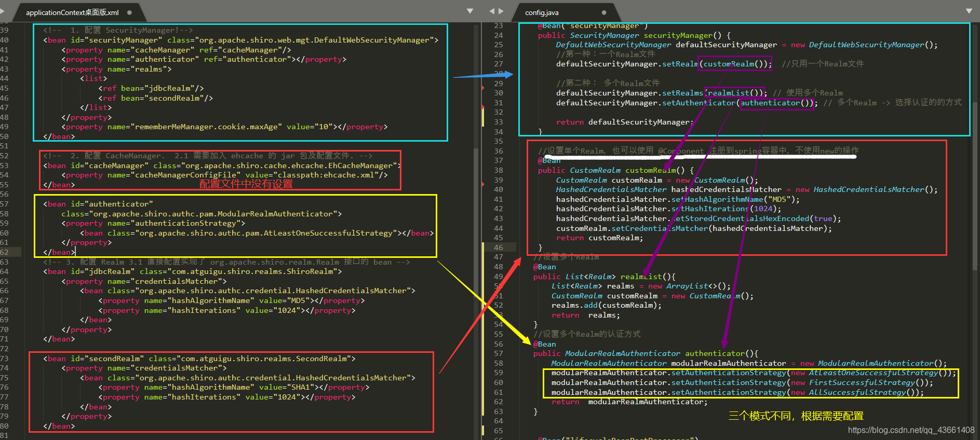Click the setStoredCredentialsHexEncoded(true) line
The width and height of the screenshot is (980, 440).
click(x=699, y=218)
